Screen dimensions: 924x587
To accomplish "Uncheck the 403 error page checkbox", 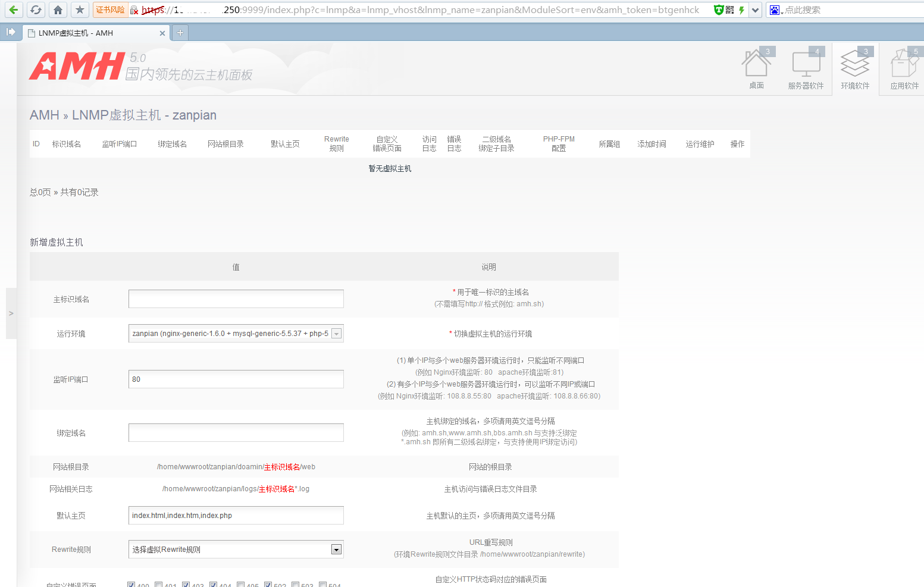I will click(186, 585).
